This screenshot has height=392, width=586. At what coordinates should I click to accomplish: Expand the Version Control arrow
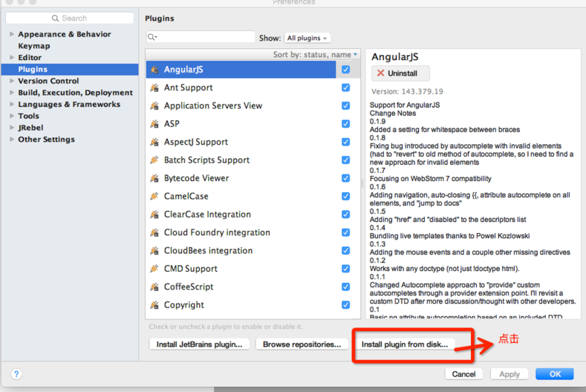[12, 81]
